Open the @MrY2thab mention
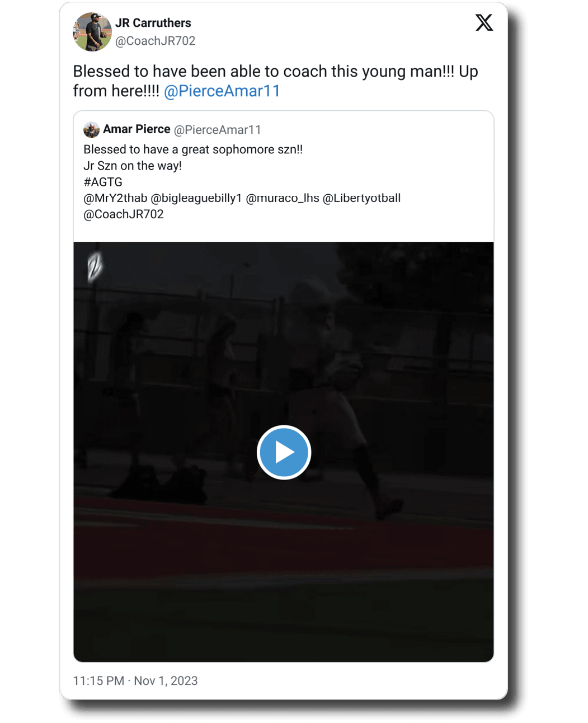 [115, 198]
